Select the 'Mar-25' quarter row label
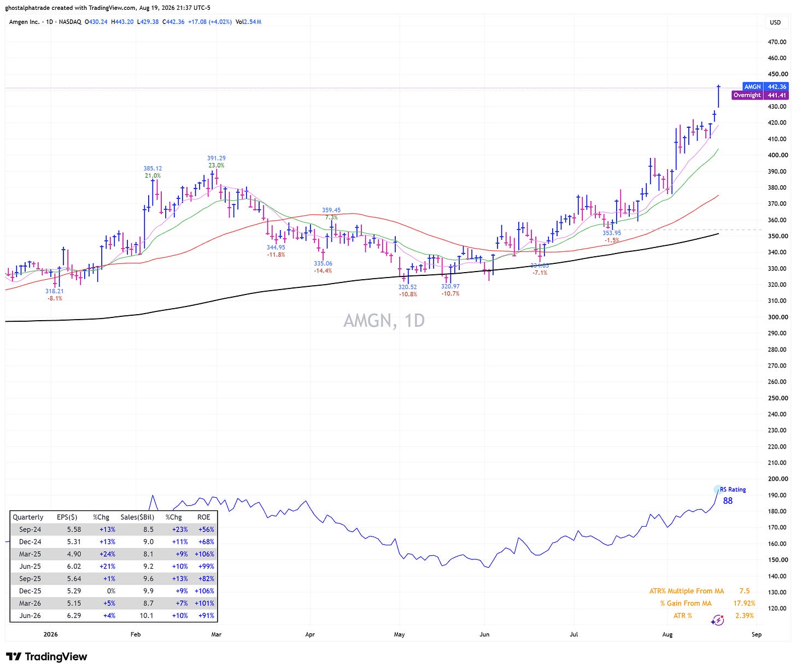The height and width of the screenshot is (672, 796). click(x=30, y=554)
